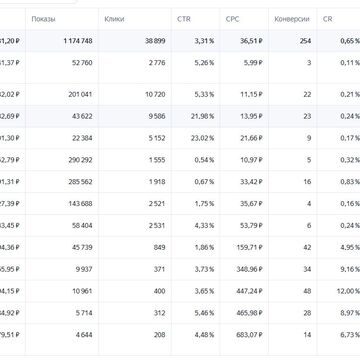Click the CPC cell 159,71 ₽

(x=250, y=247)
